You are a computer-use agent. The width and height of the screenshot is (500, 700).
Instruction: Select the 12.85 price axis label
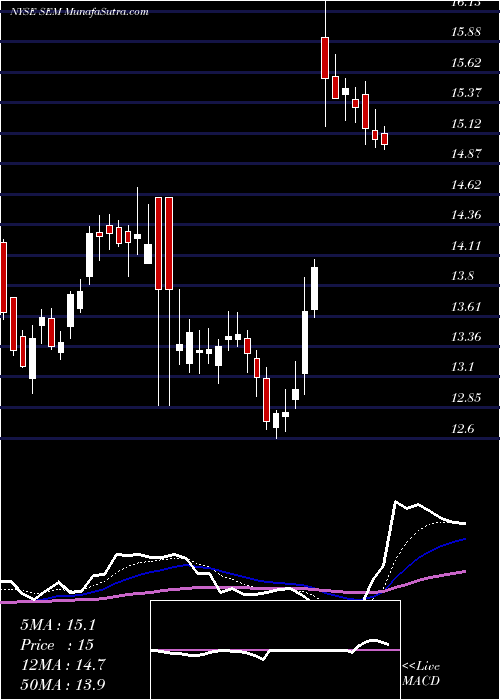click(466, 397)
